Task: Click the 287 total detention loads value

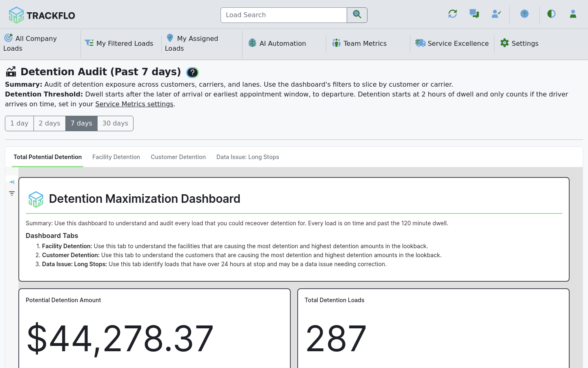Action: pos(336,339)
